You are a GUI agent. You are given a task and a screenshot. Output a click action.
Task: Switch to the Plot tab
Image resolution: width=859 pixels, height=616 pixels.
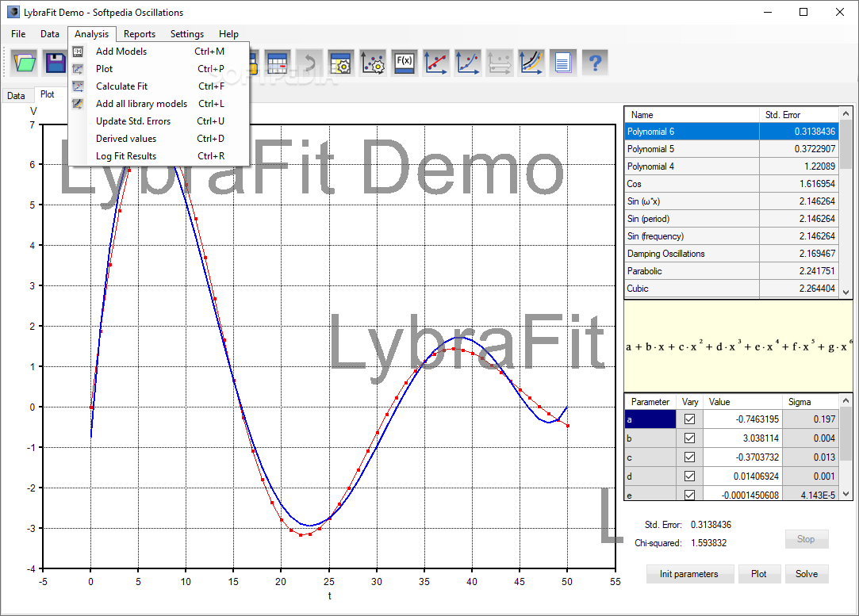pyautogui.click(x=48, y=94)
